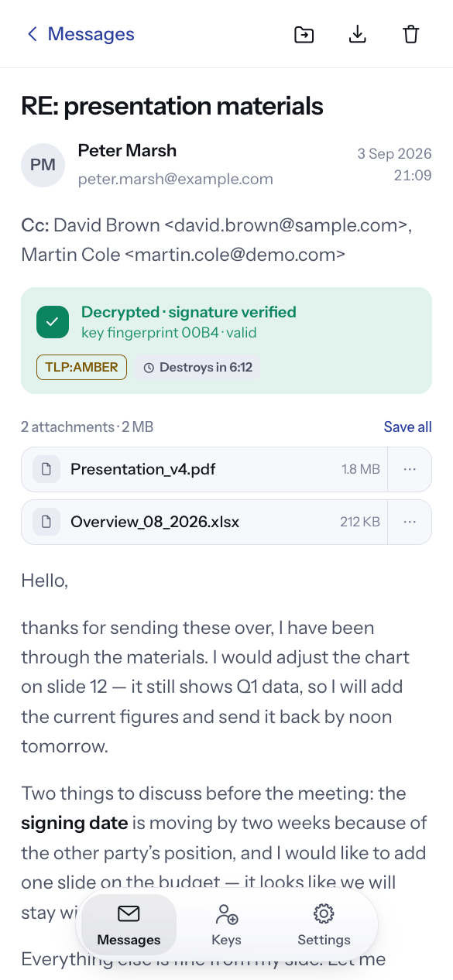Click the PDF file icon
Screen dimensions: 453x980
click(x=46, y=469)
